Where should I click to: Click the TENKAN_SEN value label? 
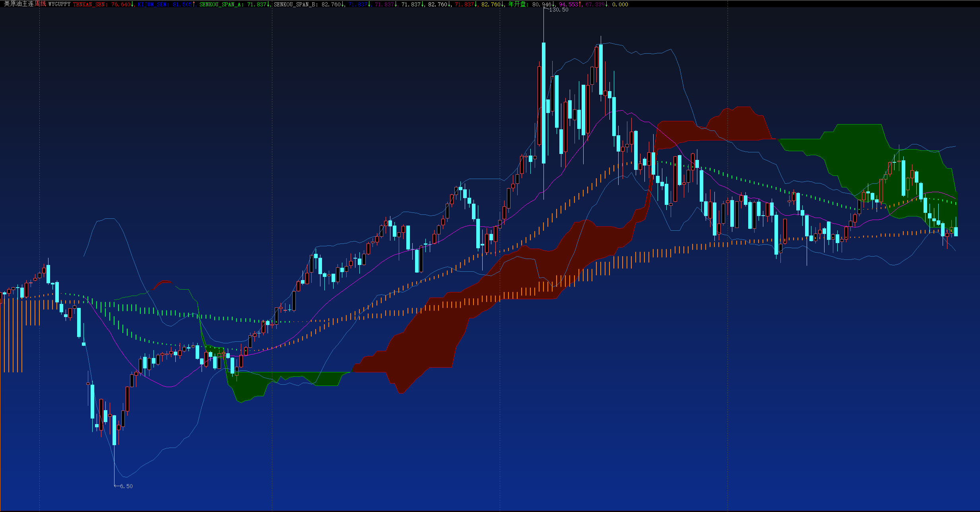(x=103, y=4)
